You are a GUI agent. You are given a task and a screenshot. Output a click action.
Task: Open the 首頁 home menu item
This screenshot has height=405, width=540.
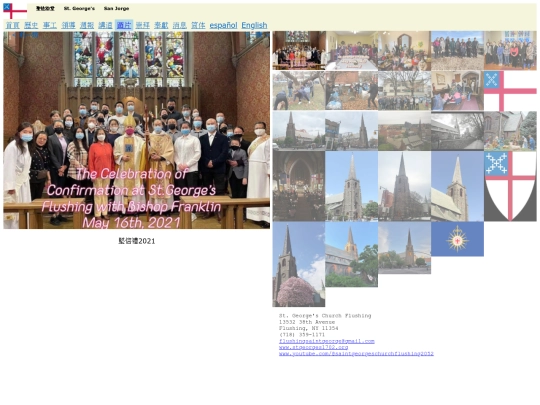[13, 25]
